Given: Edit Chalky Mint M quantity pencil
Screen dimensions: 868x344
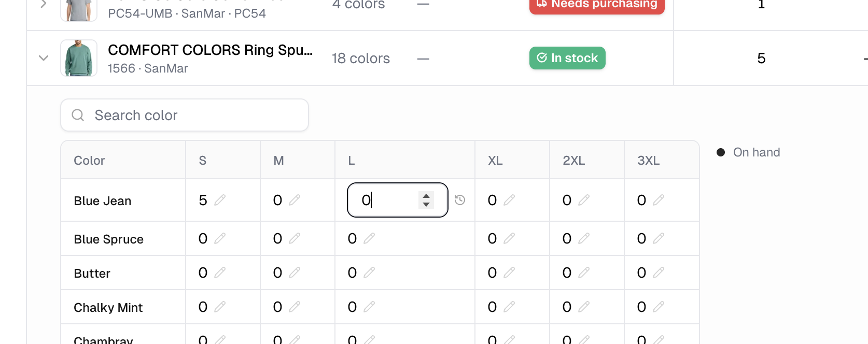Looking at the screenshot, I should coord(295,307).
